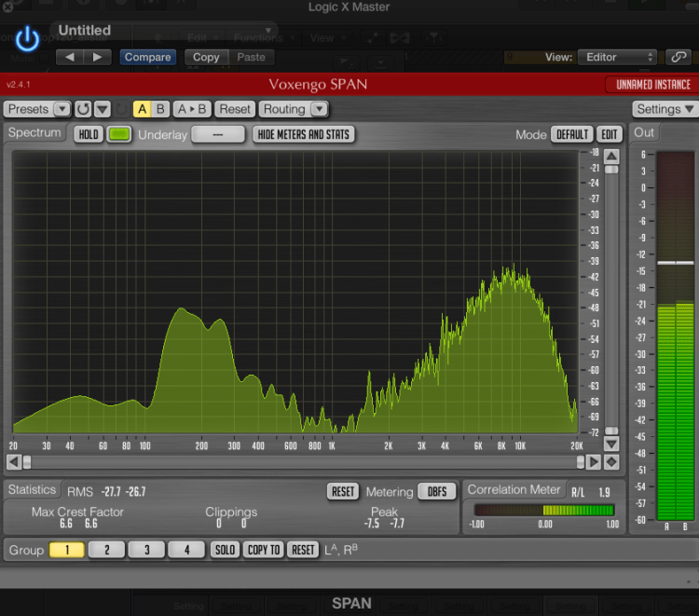Select the Statistics tab
Viewport: 699px width, 616px height.
32,490
